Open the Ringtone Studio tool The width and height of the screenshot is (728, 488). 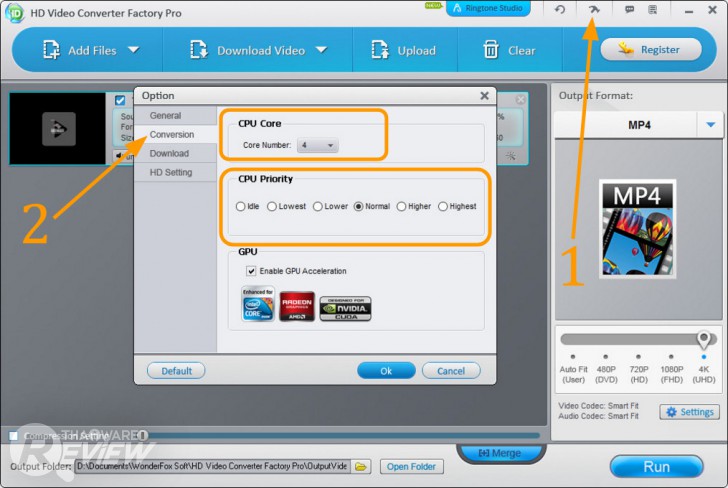(488, 8)
